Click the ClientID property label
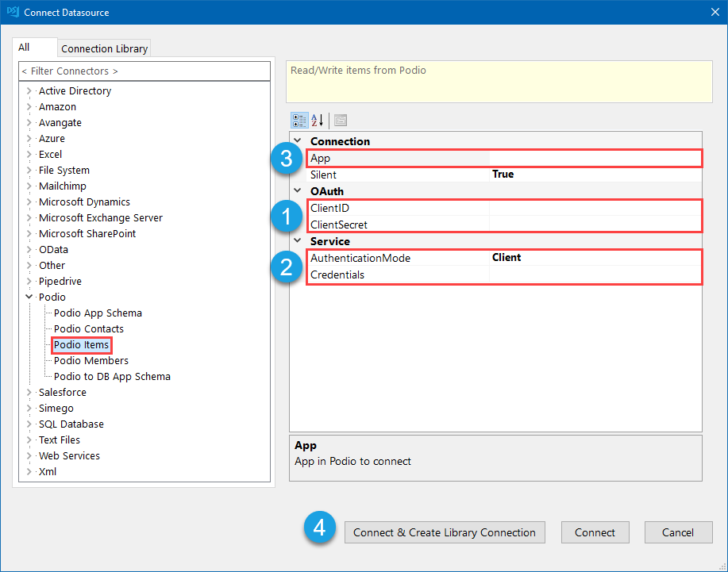 (329, 209)
